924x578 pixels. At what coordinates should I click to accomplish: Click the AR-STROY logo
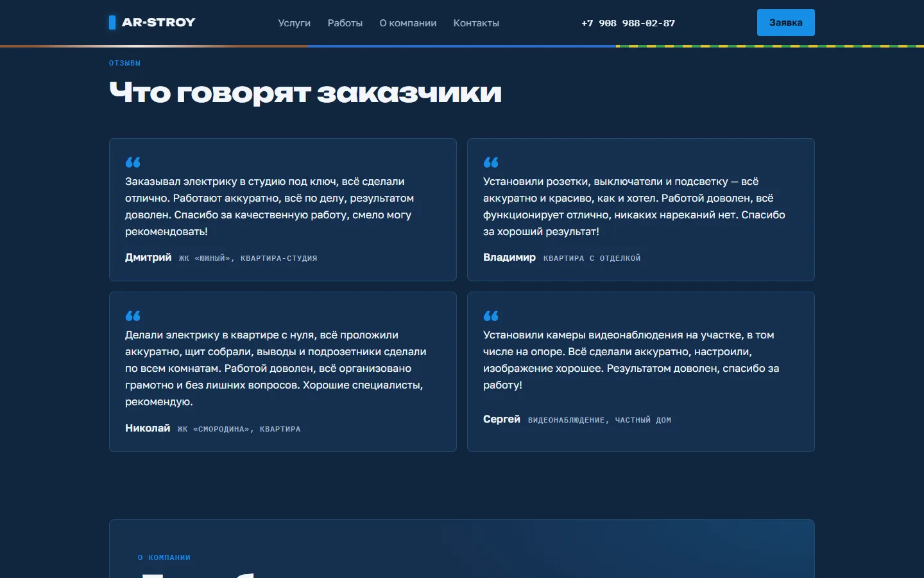(x=152, y=22)
